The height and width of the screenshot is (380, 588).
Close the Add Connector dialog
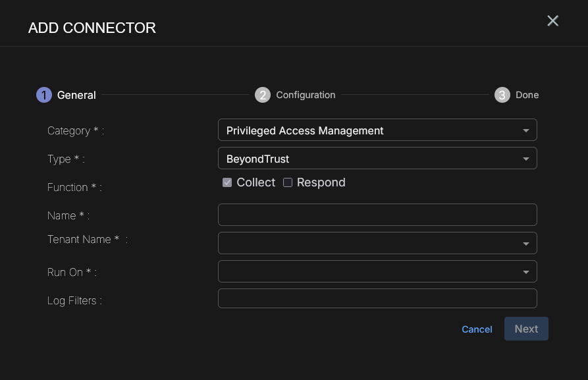pyautogui.click(x=552, y=21)
